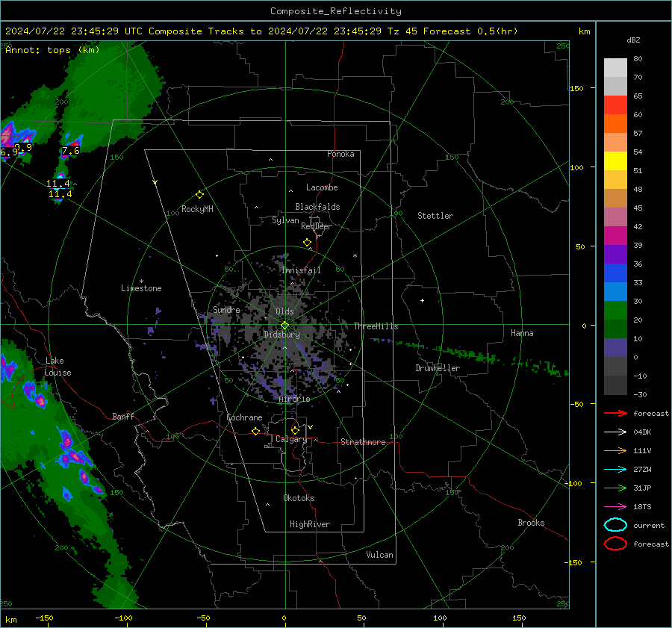The height and width of the screenshot is (628, 672).
Task: Click the yellow V marker beside Calgary diamond
Action: pyautogui.click(x=311, y=427)
